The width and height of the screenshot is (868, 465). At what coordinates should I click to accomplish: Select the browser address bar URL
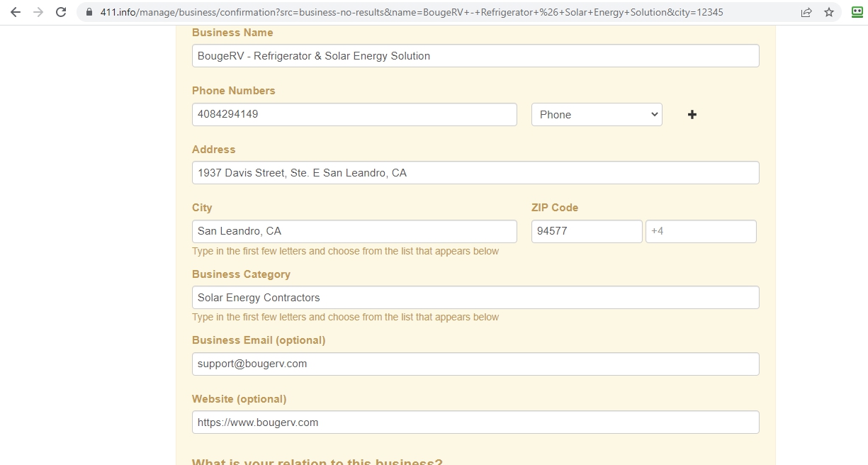(410, 12)
